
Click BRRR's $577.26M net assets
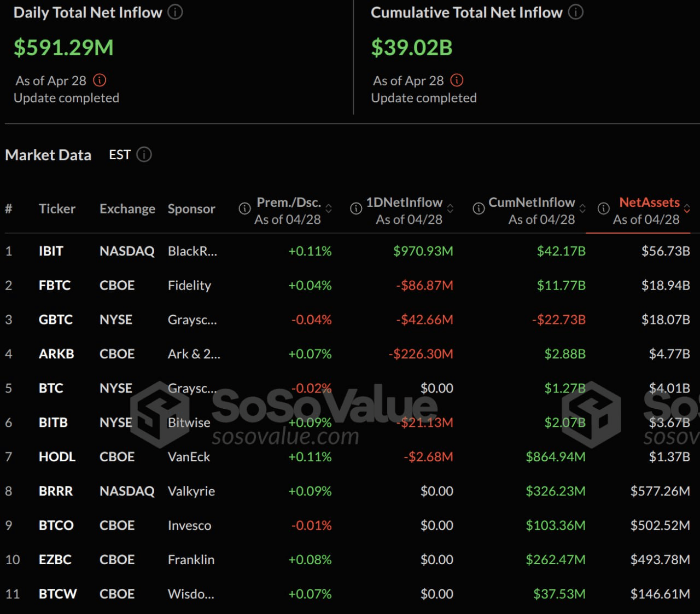(660, 491)
